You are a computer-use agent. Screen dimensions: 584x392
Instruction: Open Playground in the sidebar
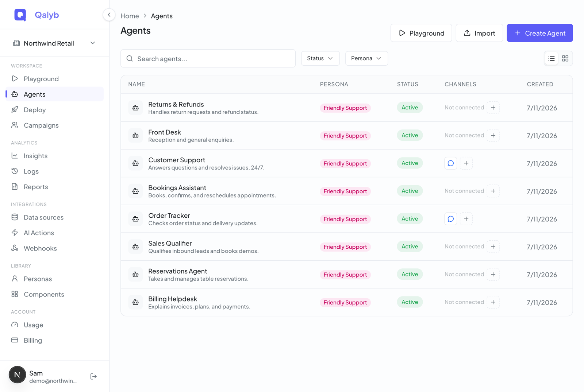55,79
